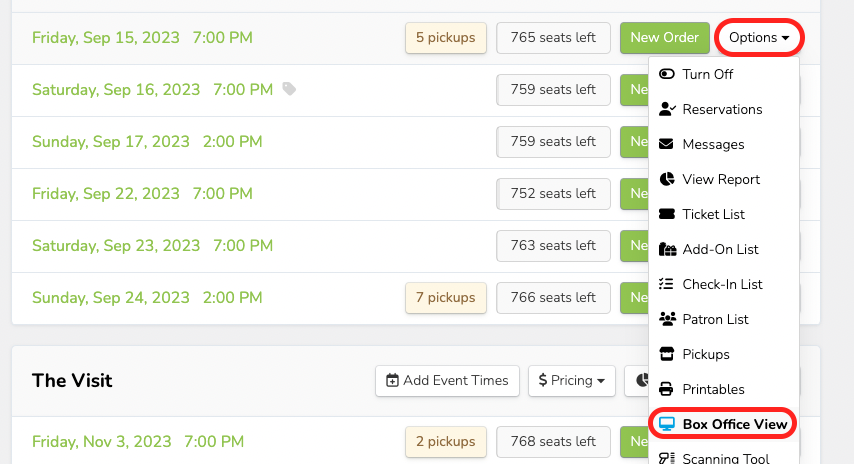Viewport: 854px width, 464px height.
Task: Open the Pricing dropdown for The Visit
Action: 571,380
